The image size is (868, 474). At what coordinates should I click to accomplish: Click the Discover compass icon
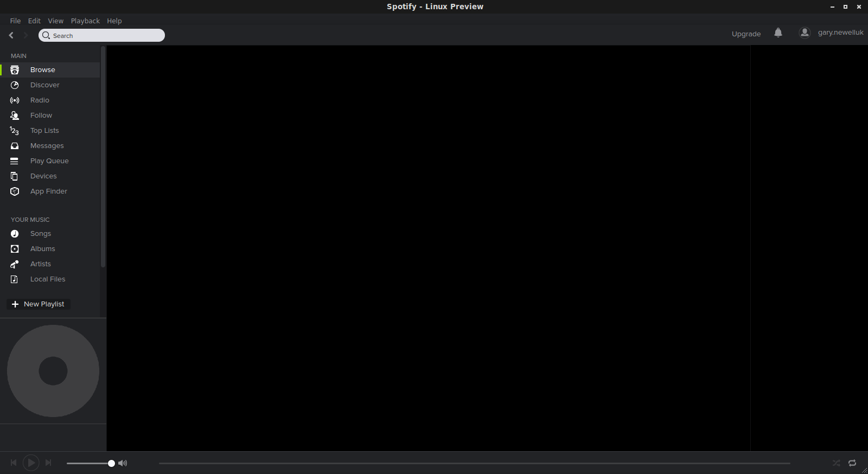[15, 85]
